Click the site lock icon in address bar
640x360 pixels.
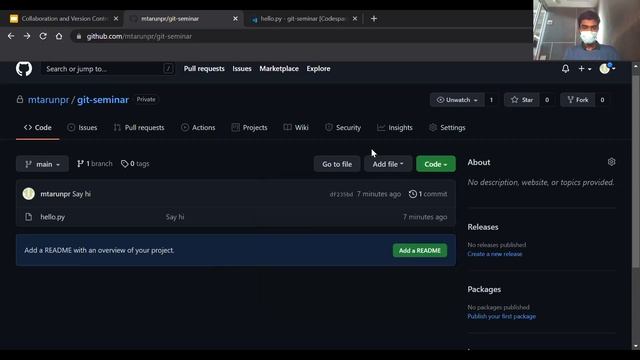(x=78, y=36)
